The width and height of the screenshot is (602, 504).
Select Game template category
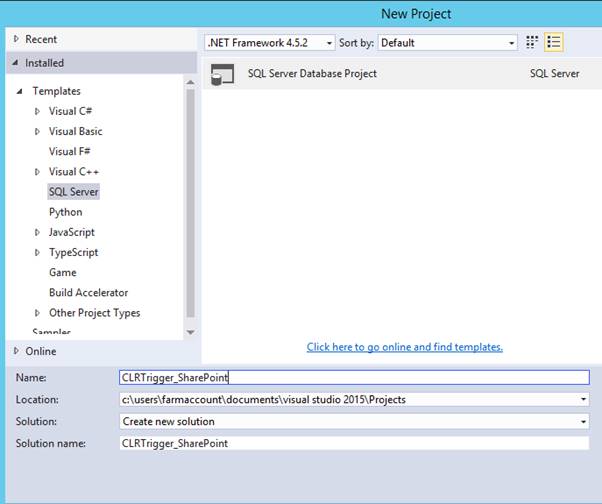(63, 272)
